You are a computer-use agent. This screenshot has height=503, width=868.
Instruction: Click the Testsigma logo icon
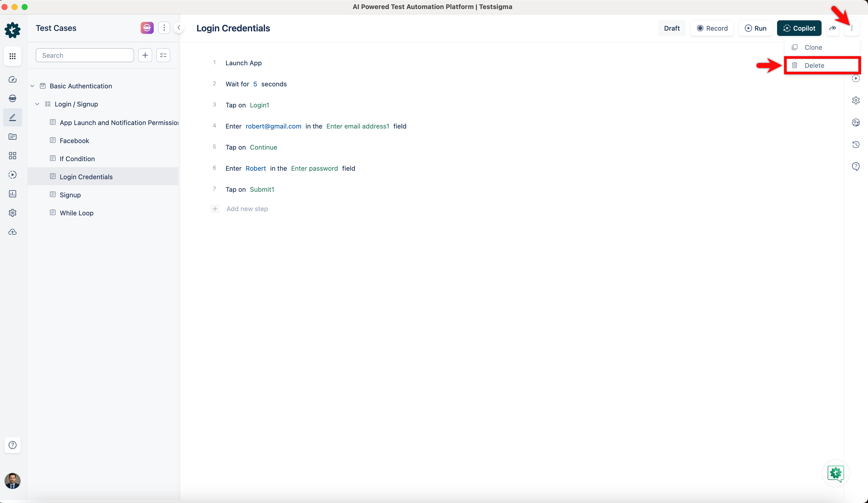coord(12,30)
